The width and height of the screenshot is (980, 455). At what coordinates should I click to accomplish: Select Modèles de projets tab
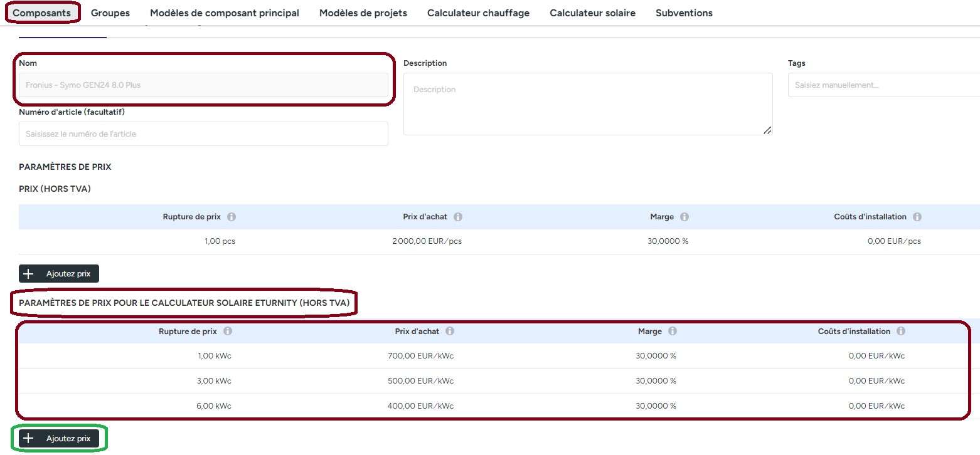click(x=363, y=13)
